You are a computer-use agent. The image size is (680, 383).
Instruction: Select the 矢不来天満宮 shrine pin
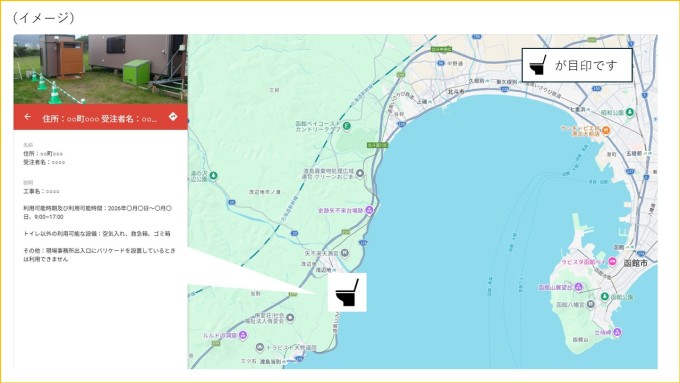pyautogui.click(x=344, y=252)
